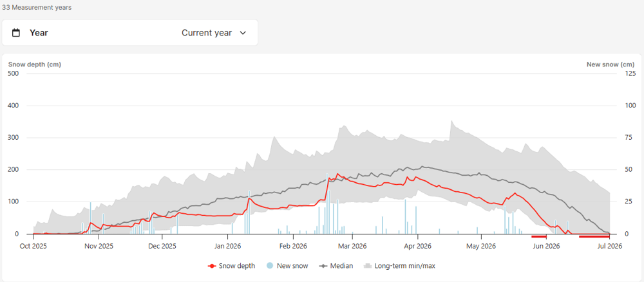Screen dimensions: 644x282
Task: Click the red Snow depth legend marker
Action: click(212, 266)
